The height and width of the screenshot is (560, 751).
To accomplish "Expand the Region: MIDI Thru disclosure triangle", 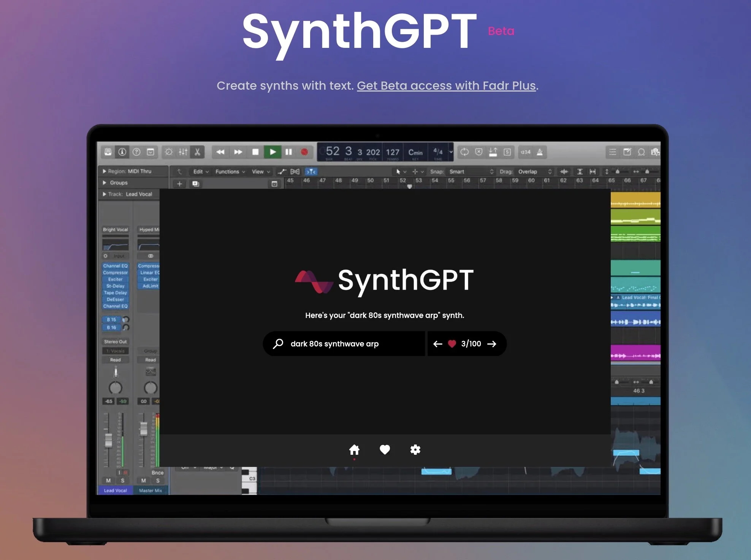I will [105, 171].
